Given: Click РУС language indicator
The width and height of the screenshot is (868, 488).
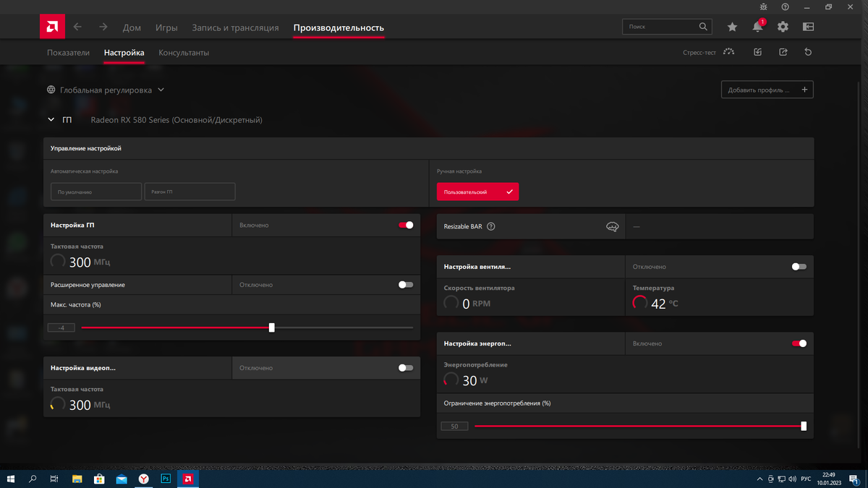Looking at the screenshot, I should [x=805, y=479].
